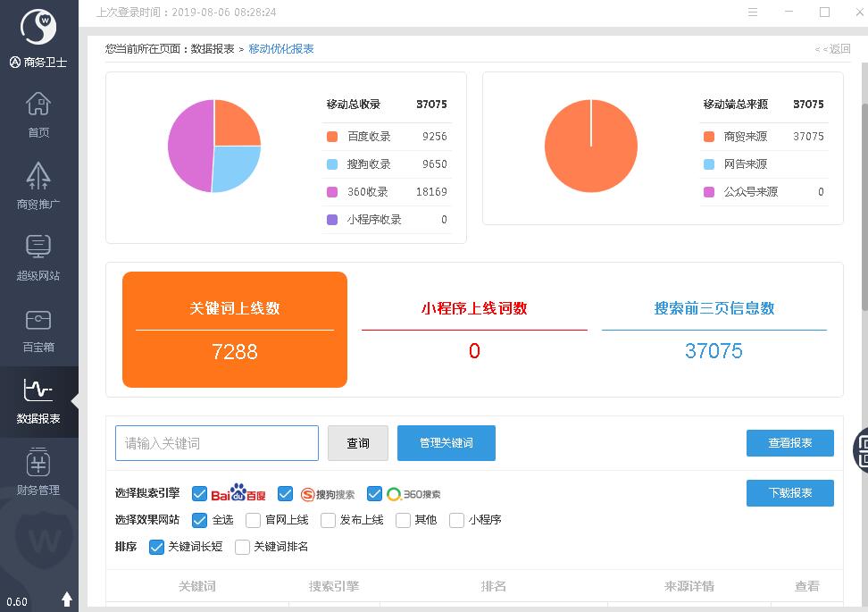Click the orange 百度收录 legend swatch

pyautogui.click(x=332, y=137)
